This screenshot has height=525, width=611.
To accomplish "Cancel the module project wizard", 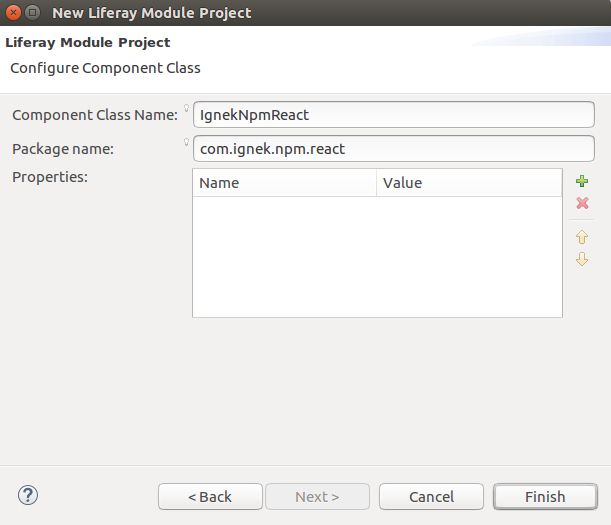I will tap(431, 497).
